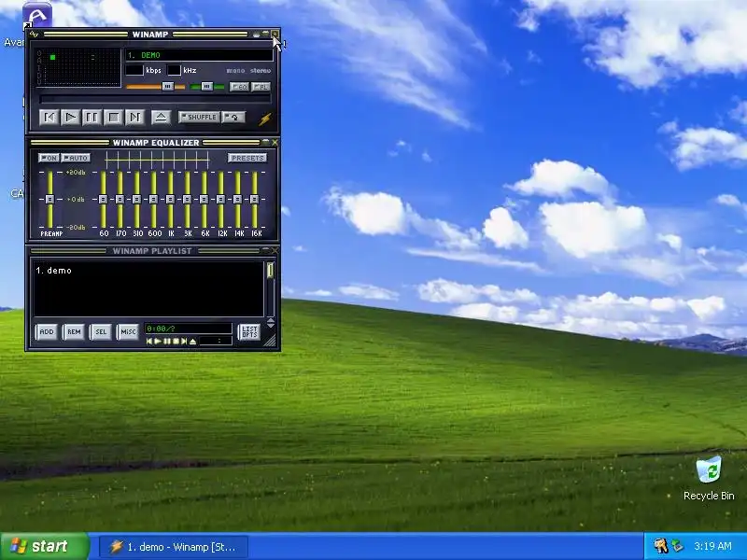Toggle the EQ window button

(239, 87)
